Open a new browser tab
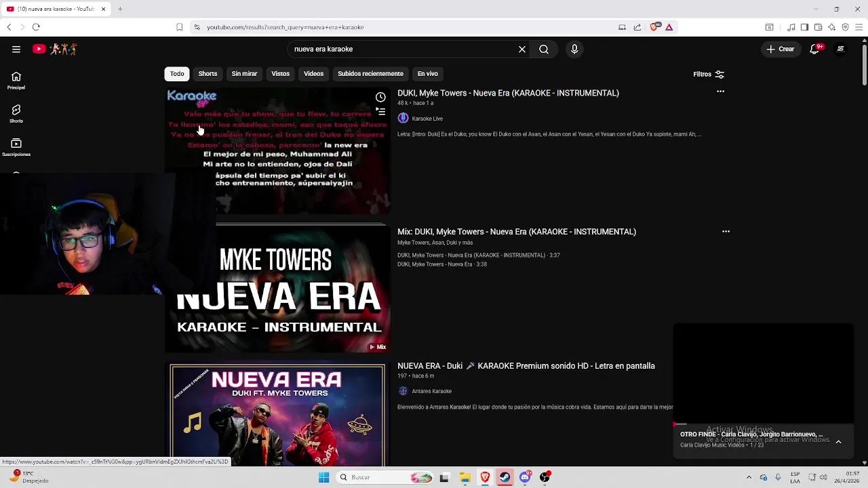The width and height of the screenshot is (868, 488). pos(120,9)
